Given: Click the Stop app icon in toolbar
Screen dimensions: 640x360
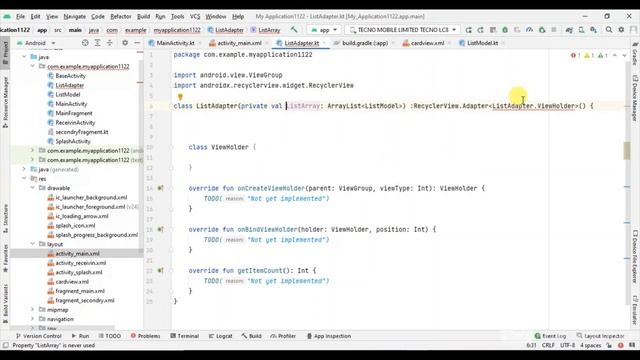Looking at the screenshot, I should coord(554,30).
